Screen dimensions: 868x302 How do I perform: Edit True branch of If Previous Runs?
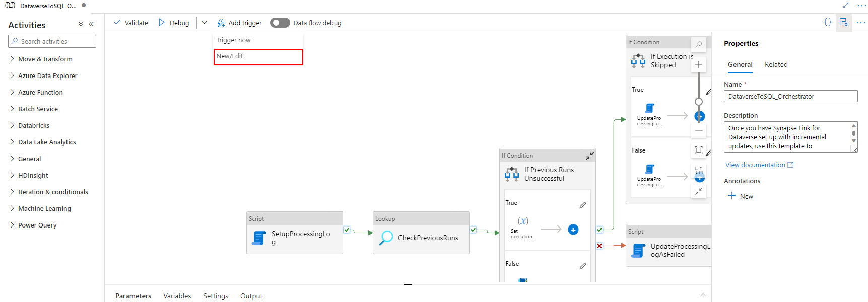click(x=583, y=205)
